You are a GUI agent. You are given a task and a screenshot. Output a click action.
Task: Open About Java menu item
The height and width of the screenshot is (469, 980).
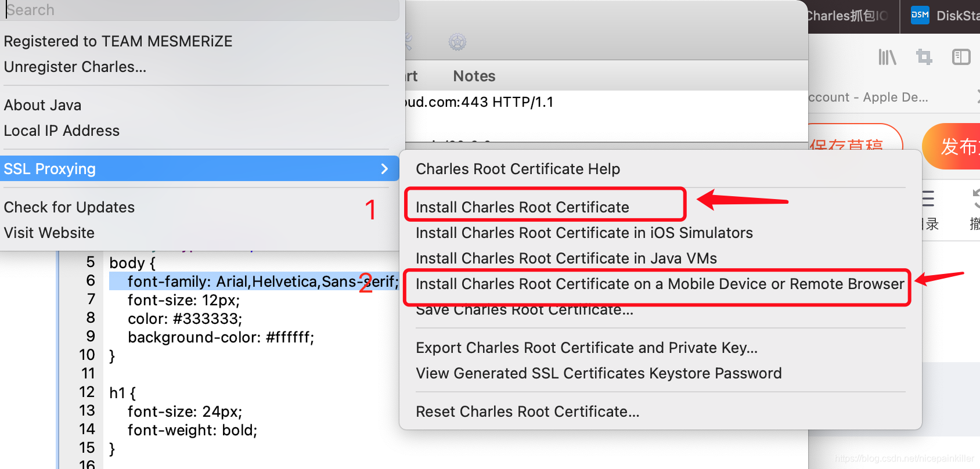42,105
